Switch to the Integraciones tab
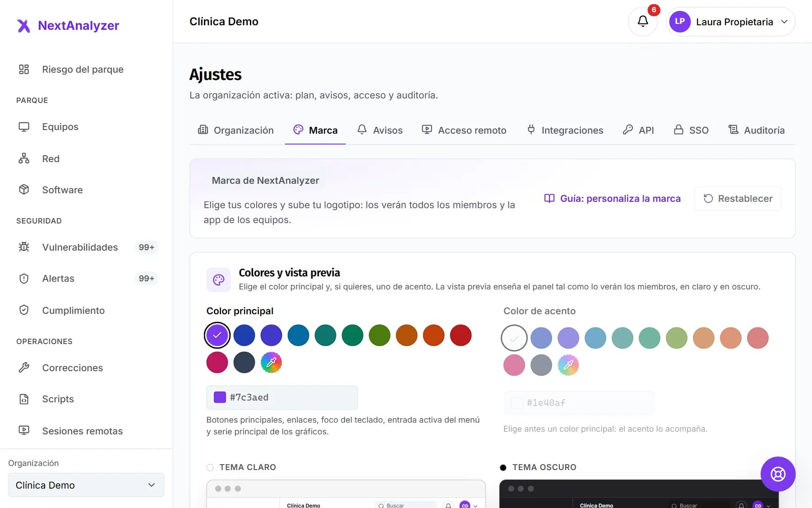Viewport: 812px width, 508px height. click(565, 130)
